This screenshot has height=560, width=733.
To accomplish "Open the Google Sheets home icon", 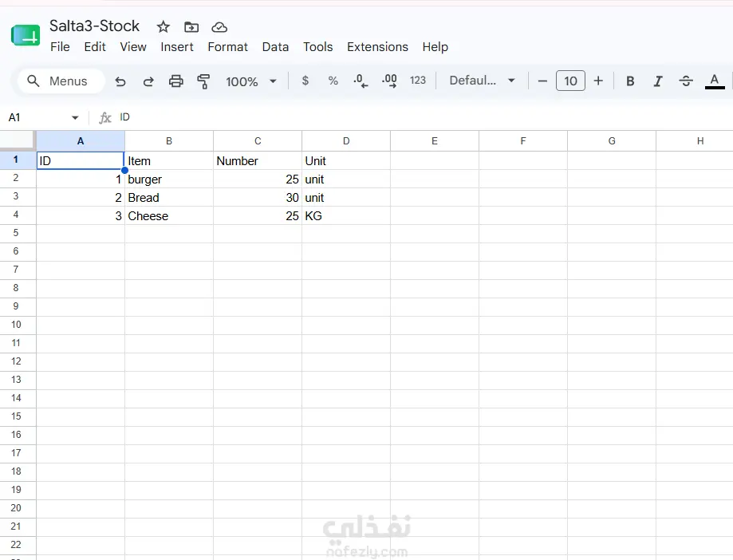I will pyautogui.click(x=26, y=36).
